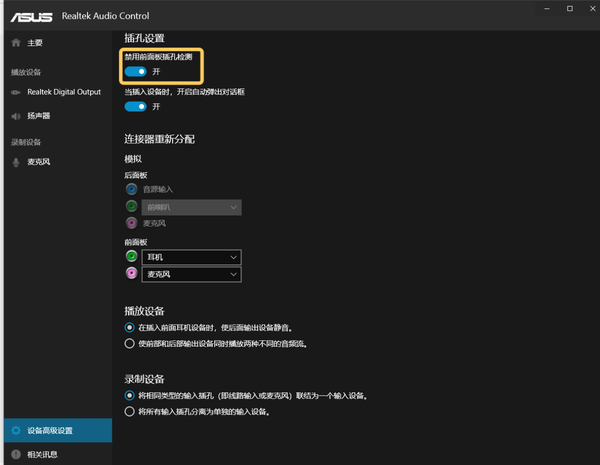The height and width of the screenshot is (465, 600).
Task: Toggle 禁用前面板插孔检测 switch off
Action: (136, 71)
